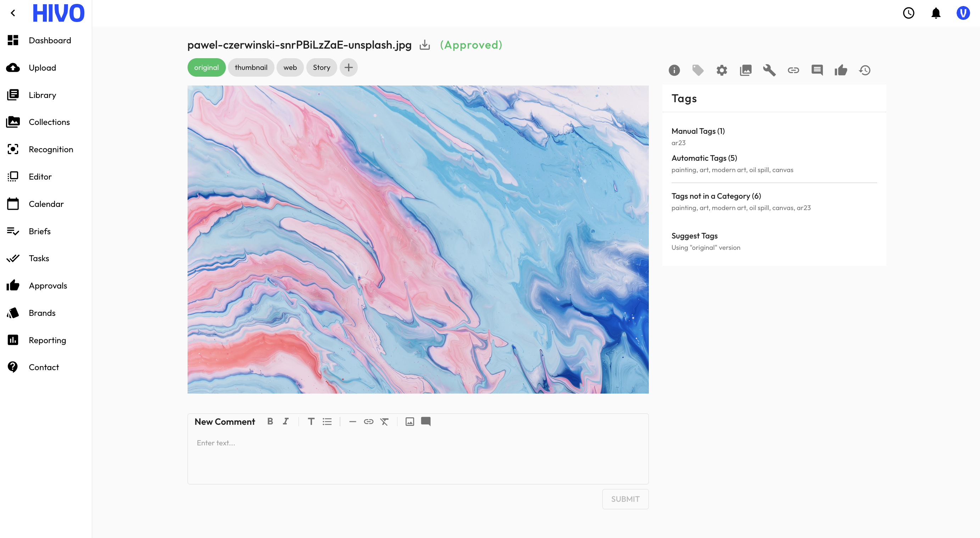Toggle bold formatting in comment editor

coord(270,421)
